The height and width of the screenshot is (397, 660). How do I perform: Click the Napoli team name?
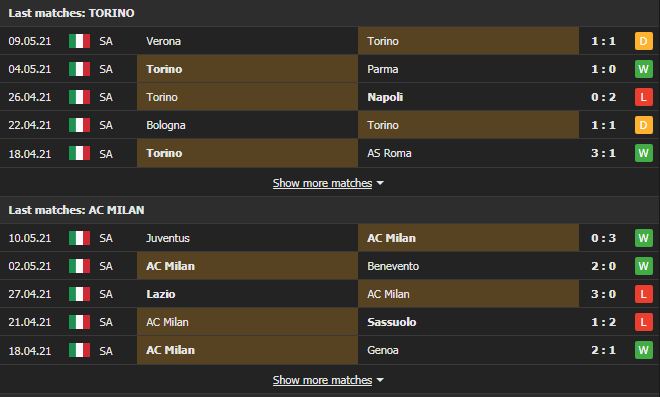tap(385, 97)
